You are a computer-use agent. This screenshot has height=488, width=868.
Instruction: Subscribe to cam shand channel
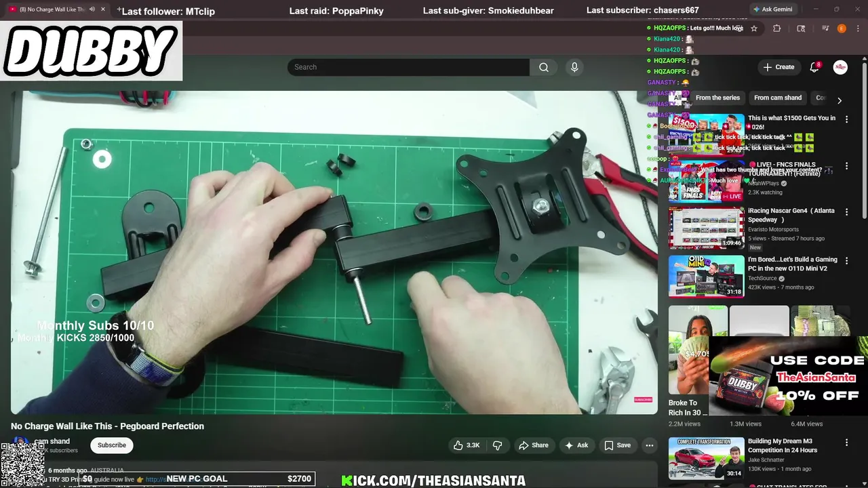[112, 445]
